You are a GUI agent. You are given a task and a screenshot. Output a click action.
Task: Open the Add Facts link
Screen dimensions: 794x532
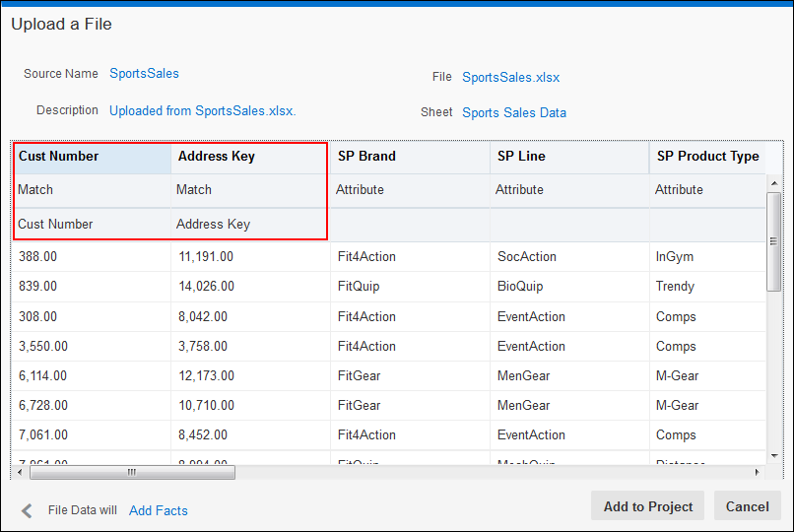click(x=158, y=510)
